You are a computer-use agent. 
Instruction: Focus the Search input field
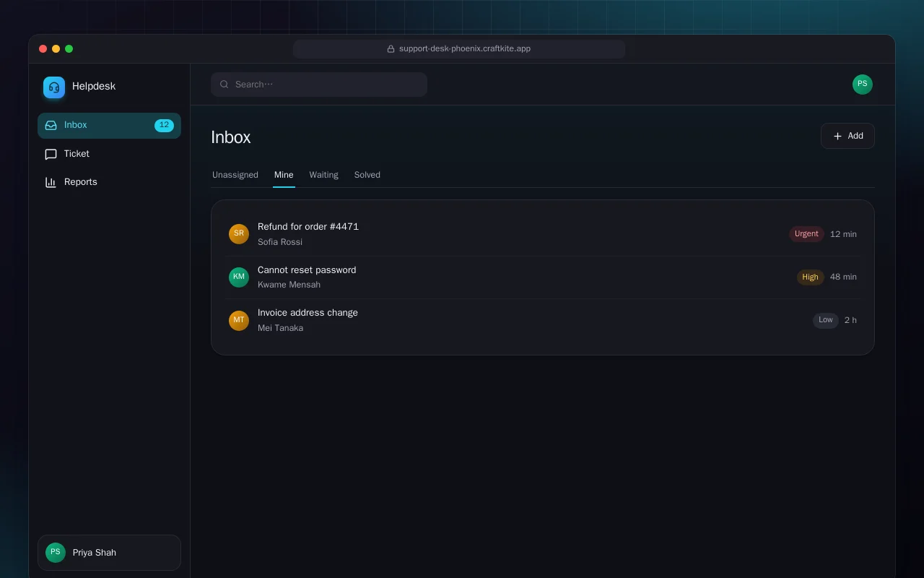[319, 85]
